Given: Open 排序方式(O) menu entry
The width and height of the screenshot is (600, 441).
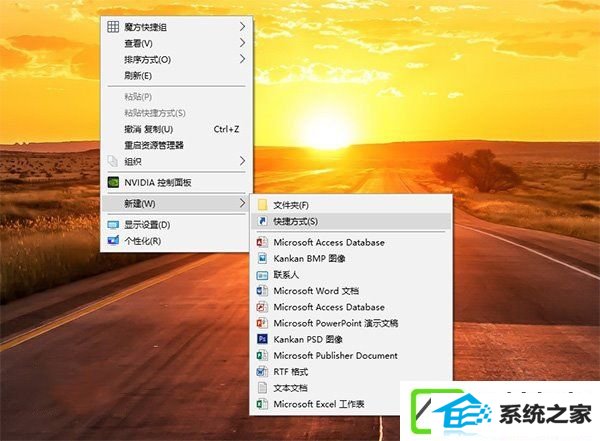Looking at the screenshot, I should point(176,60).
